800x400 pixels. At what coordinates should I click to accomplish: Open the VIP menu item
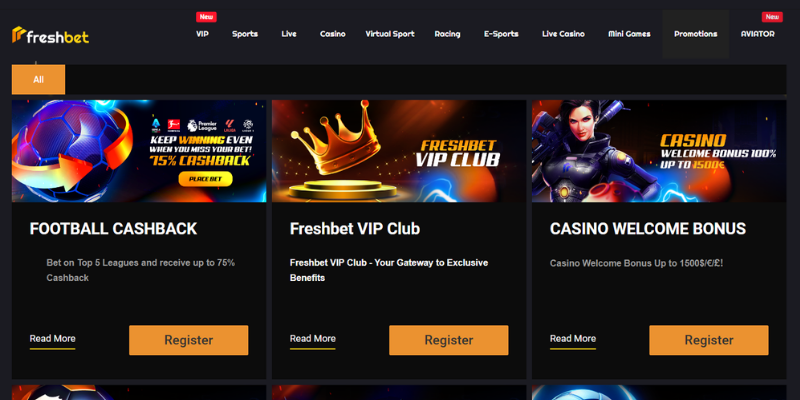tap(203, 34)
